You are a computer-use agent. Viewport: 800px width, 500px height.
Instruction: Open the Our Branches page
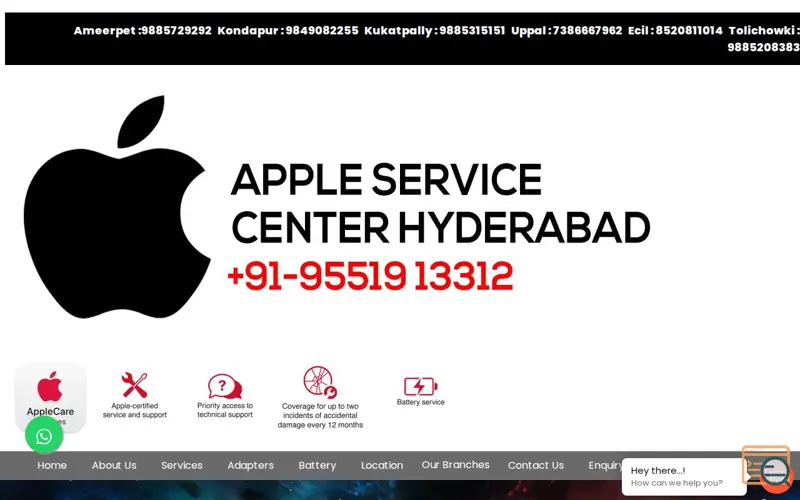click(x=456, y=465)
